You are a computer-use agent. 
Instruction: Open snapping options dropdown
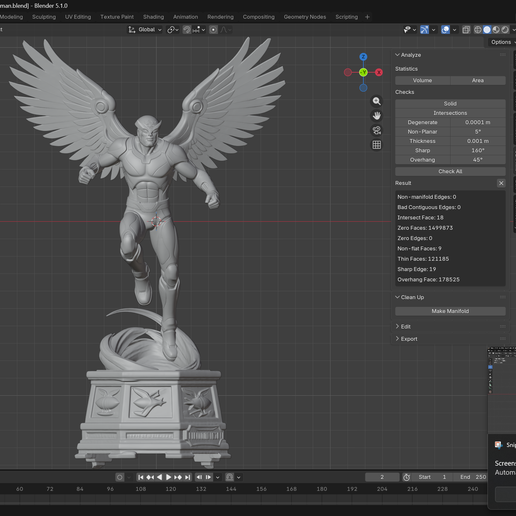tap(199, 30)
